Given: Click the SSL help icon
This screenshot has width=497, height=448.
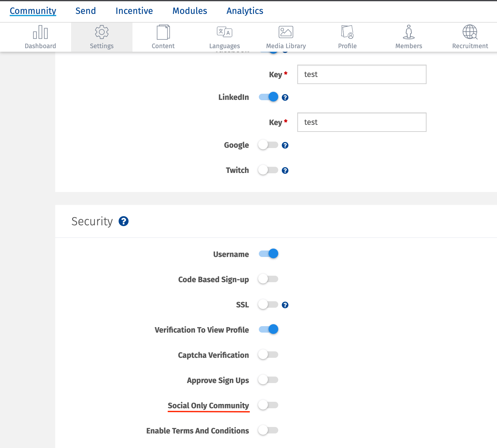Looking at the screenshot, I should 285,304.
